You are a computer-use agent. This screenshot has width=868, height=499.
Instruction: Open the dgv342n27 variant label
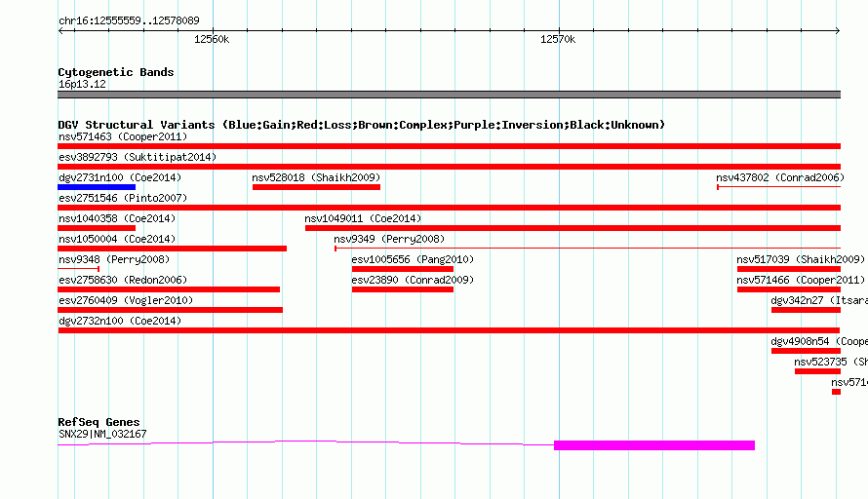tap(819, 300)
